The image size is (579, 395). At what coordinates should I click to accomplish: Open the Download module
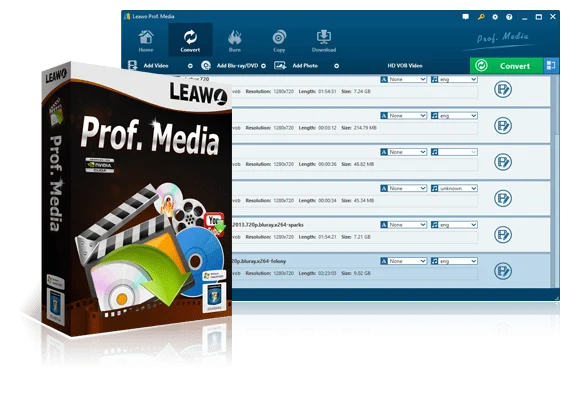(324, 41)
